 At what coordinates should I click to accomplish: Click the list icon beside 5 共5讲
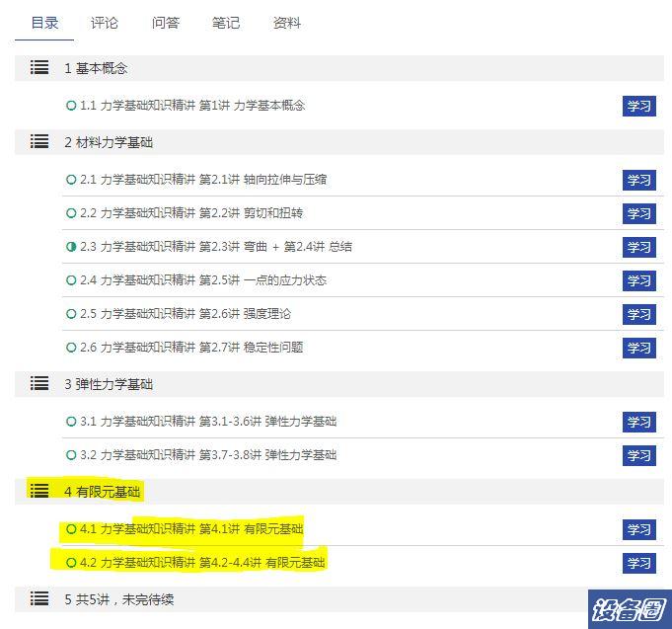(39, 599)
